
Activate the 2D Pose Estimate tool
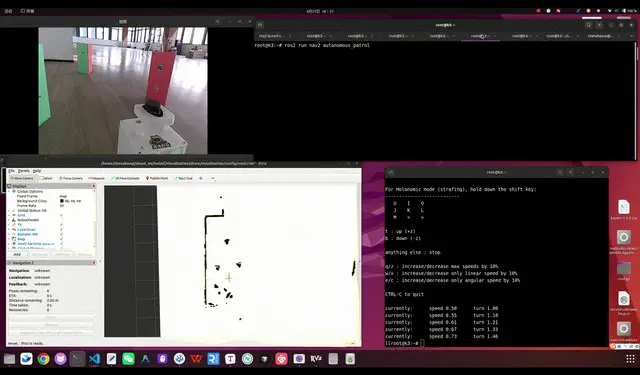click(125, 178)
